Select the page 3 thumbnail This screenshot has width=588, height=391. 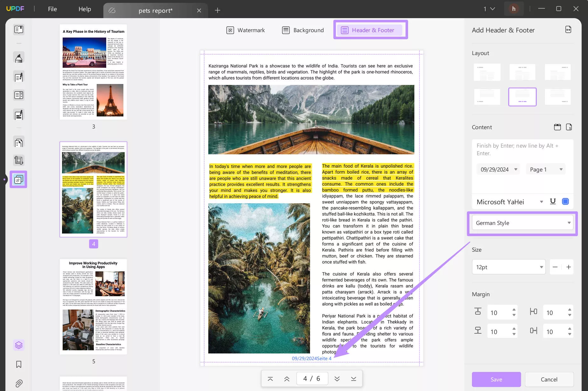click(x=93, y=72)
